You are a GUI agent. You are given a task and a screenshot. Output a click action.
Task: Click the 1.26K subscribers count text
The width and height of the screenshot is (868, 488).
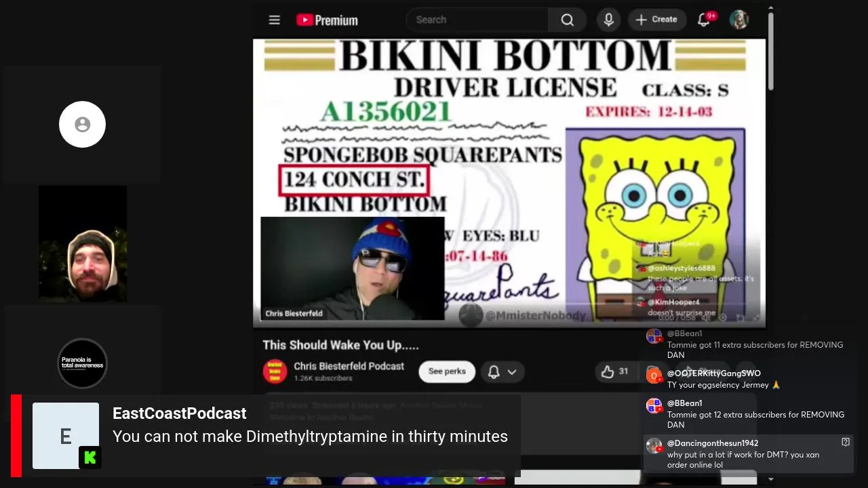point(323,378)
